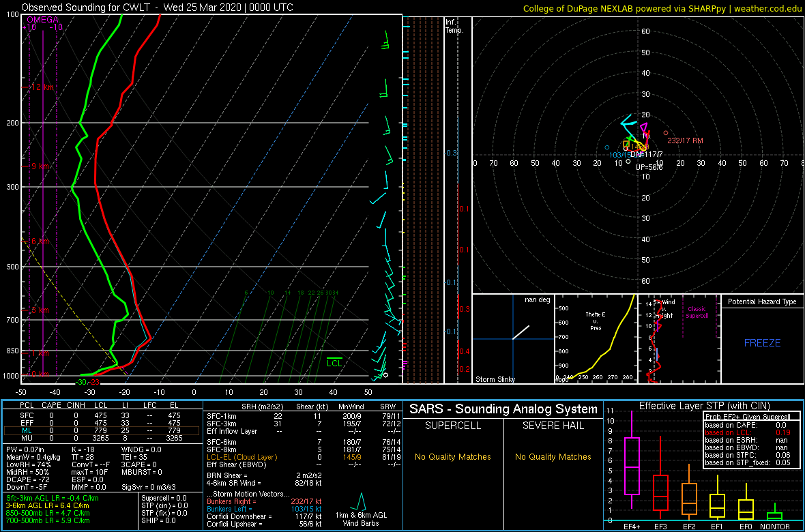The image size is (805, 532).
Task: Click the Bunkers Right storm motion line
Action: pyautogui.click(x=264, y=502)
